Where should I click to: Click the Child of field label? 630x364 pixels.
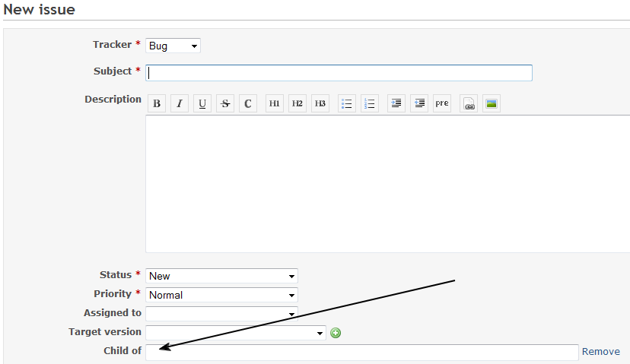pos(123,351)
